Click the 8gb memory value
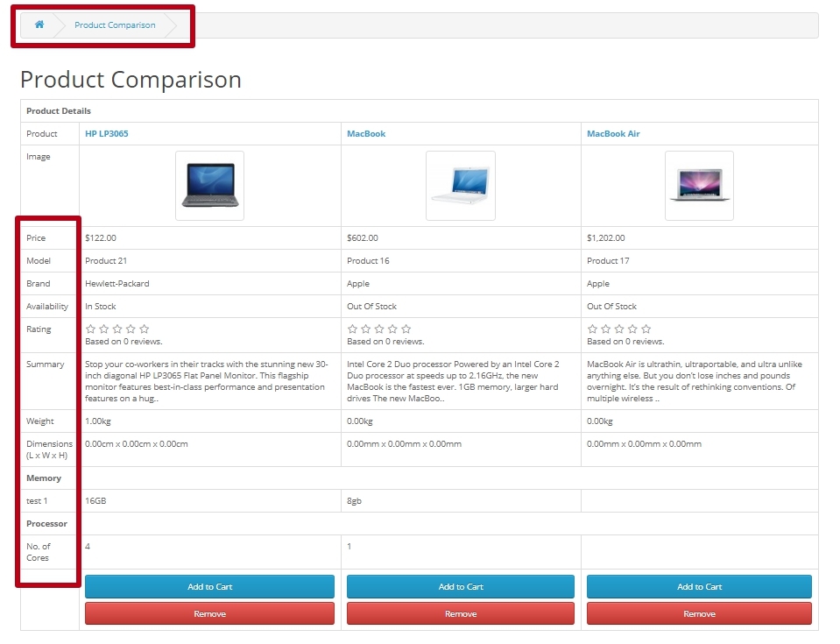This screenshot has height=644, width=840. coord(354,501)
